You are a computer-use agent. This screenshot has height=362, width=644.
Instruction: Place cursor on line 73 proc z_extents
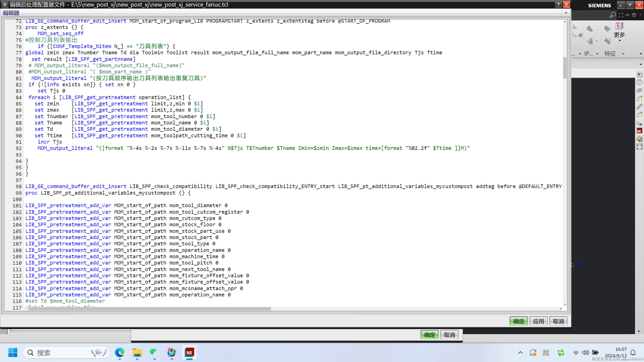[x=54, y=27]
